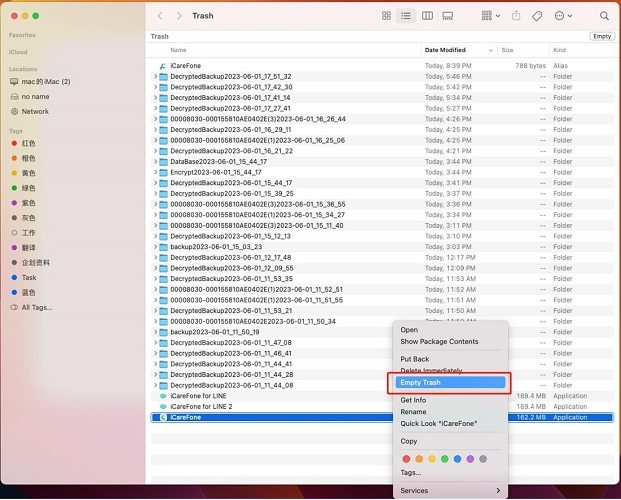This screenshot has height=500, width=621.
Task: Select the iCareFone for LINE 2 application
Action: (382, 406)
